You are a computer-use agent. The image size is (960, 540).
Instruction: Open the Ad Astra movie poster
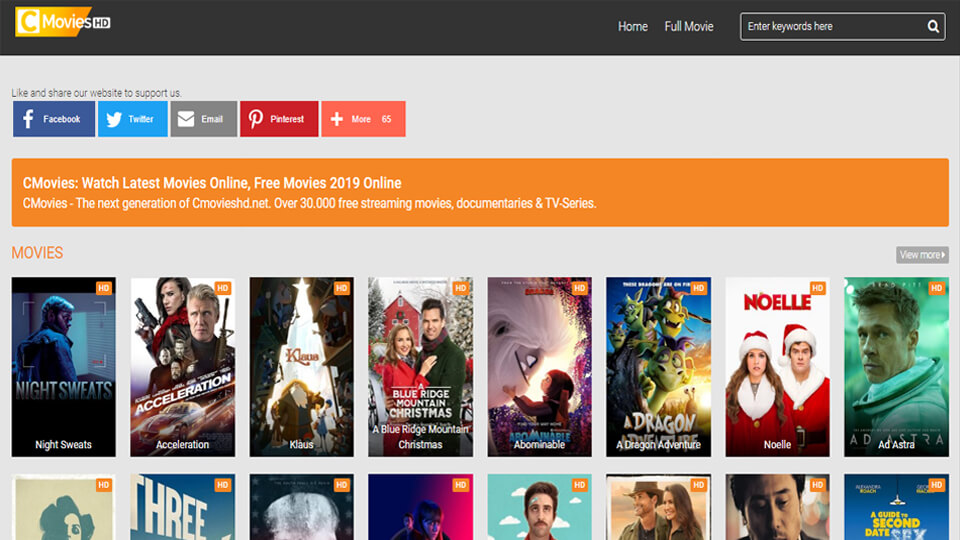point(896,367)
